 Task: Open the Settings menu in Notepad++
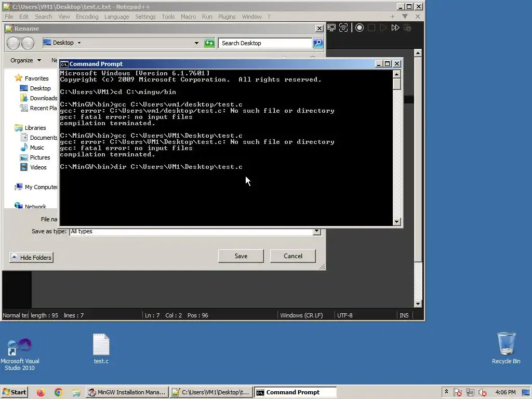pyautogui.click(x=145, y=17)
